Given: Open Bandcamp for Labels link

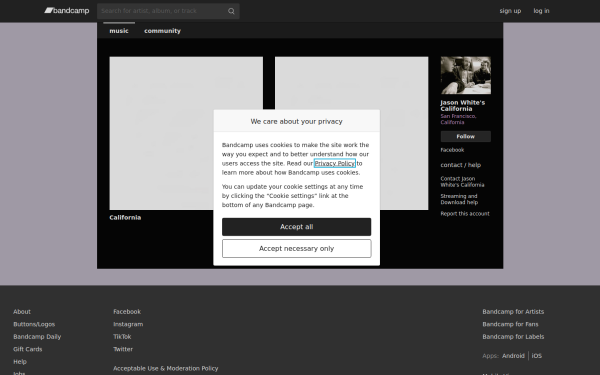Looking at the screenshot, I should [x=513, y=337].
